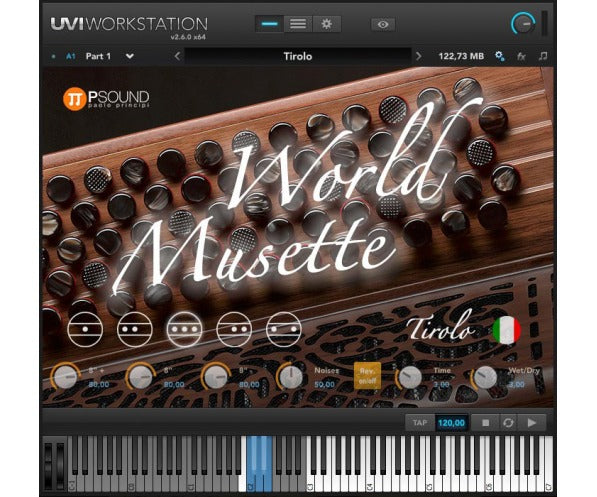Select the A1 part label
Screen dimensions: 597x497
pos(71,56)
